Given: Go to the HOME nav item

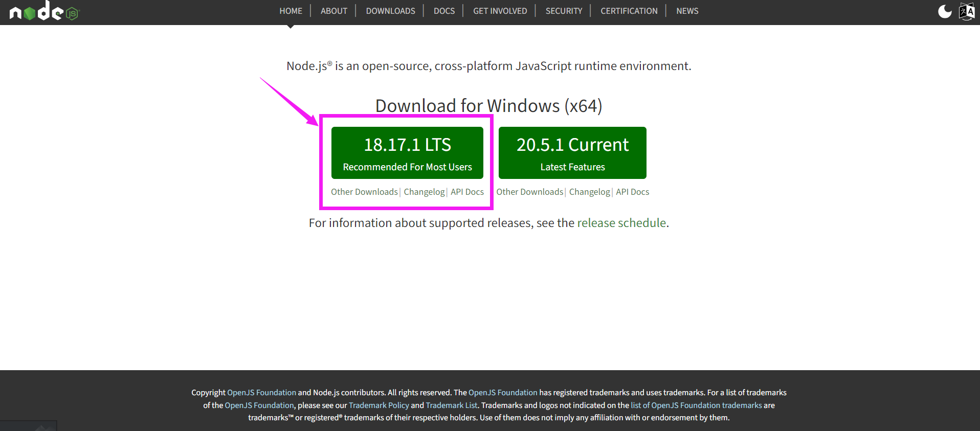Looking at the screenshot, I should pyautogui.click(x=291, y=11).
